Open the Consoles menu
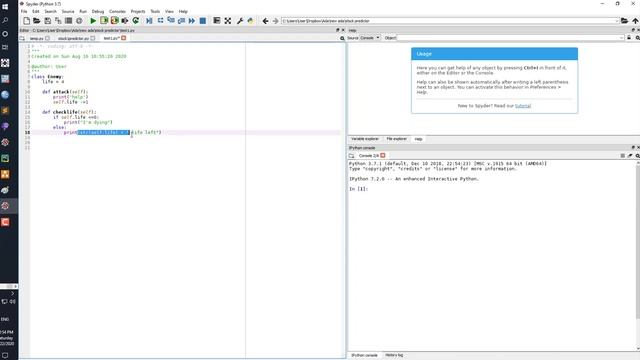This screenshot has width=640, height=360. [x=118, y=11]
